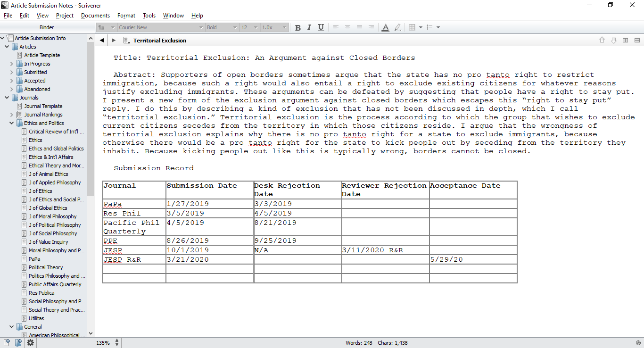This screenshot has width=644, height=348.
Task: Toggle bold formatting
Action: point(297,27)
